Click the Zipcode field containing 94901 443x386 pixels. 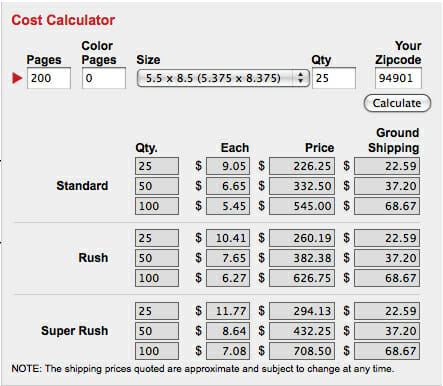(x=398, y=78)
